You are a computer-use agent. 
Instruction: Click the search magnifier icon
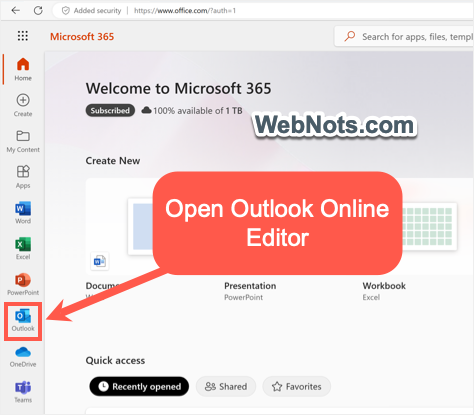pyautogui.click(x=350, y=36)
